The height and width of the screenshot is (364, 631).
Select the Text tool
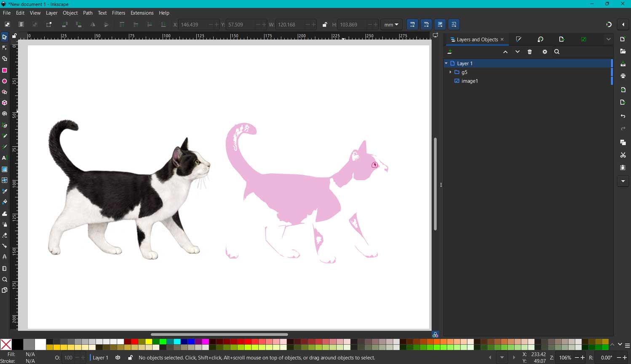point(5,158)
